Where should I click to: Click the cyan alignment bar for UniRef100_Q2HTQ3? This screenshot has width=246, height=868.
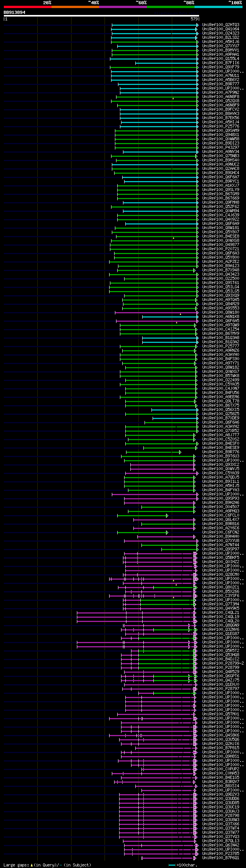click(x=155, y=25)
